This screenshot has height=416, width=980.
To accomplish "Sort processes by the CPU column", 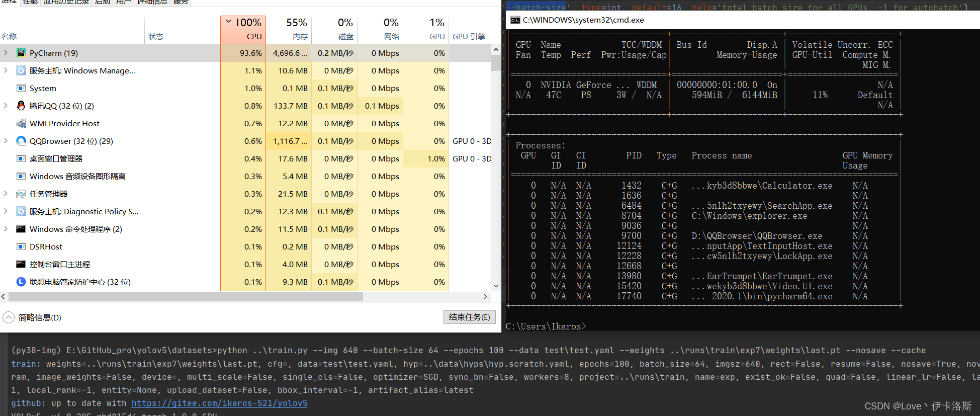I will pos(243,30).
